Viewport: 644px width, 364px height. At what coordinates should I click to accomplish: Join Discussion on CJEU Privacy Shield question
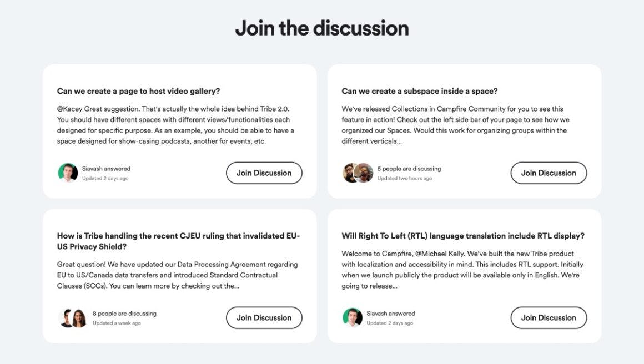(x=264, y=317)
